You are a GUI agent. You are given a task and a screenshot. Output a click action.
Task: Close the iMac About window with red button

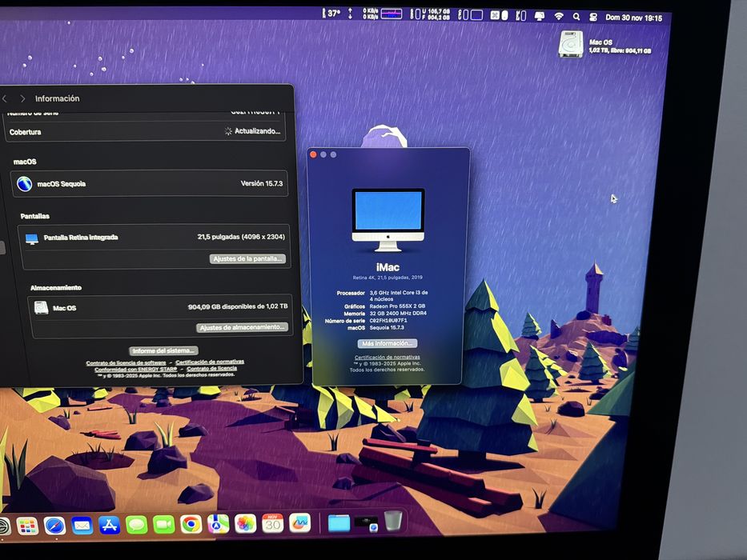313,154
